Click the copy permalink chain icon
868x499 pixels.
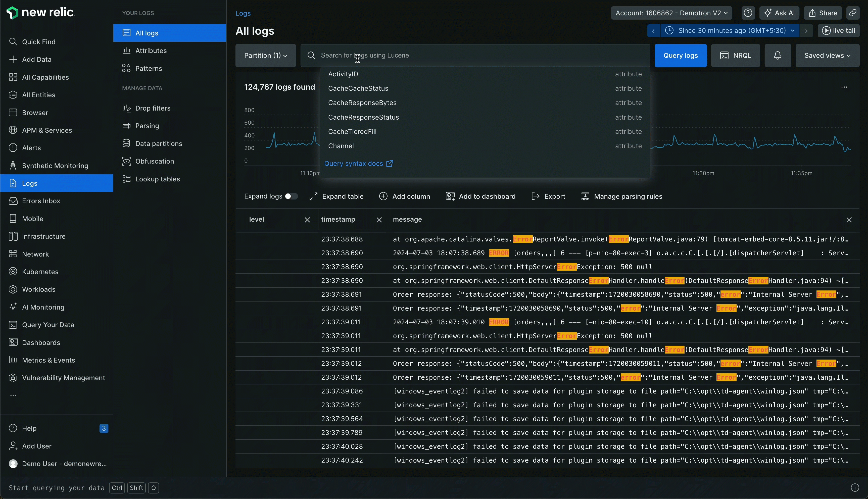pyautogui.click(x=853, y=13)
